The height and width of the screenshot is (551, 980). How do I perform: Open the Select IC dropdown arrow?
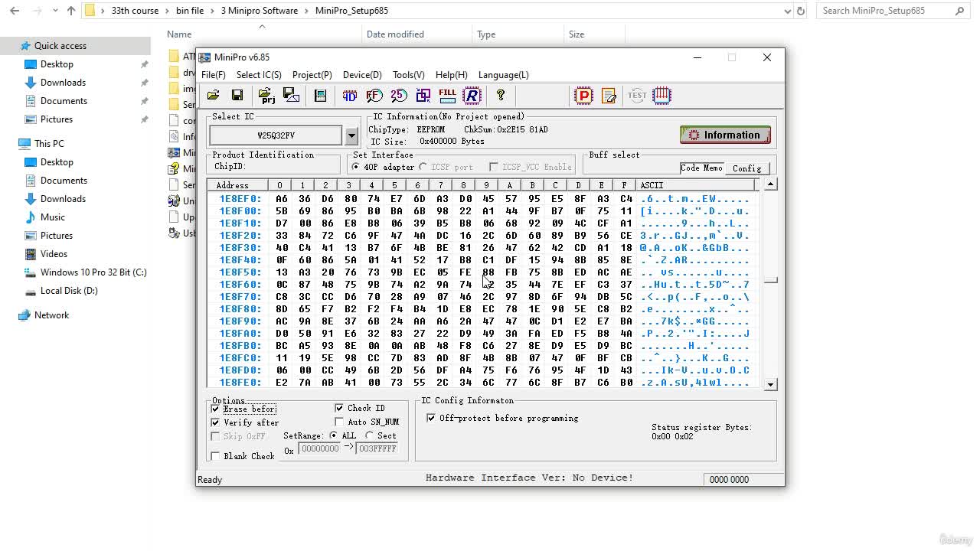351,135
